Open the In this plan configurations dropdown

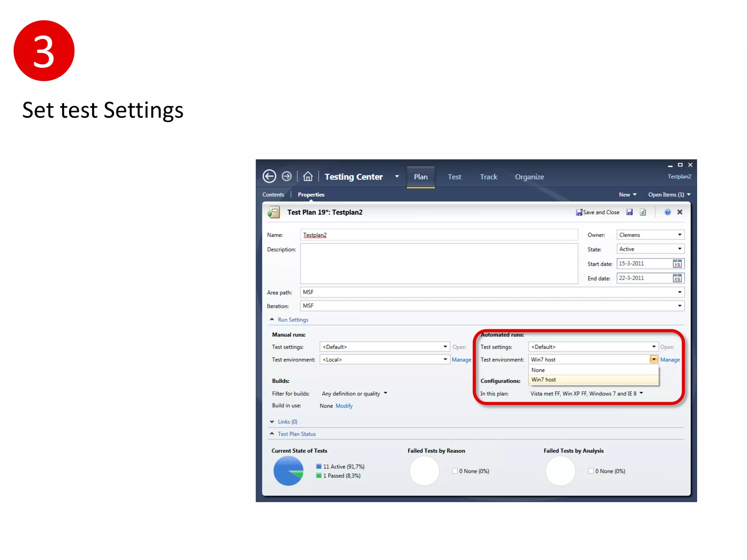[x=641, y=393]
